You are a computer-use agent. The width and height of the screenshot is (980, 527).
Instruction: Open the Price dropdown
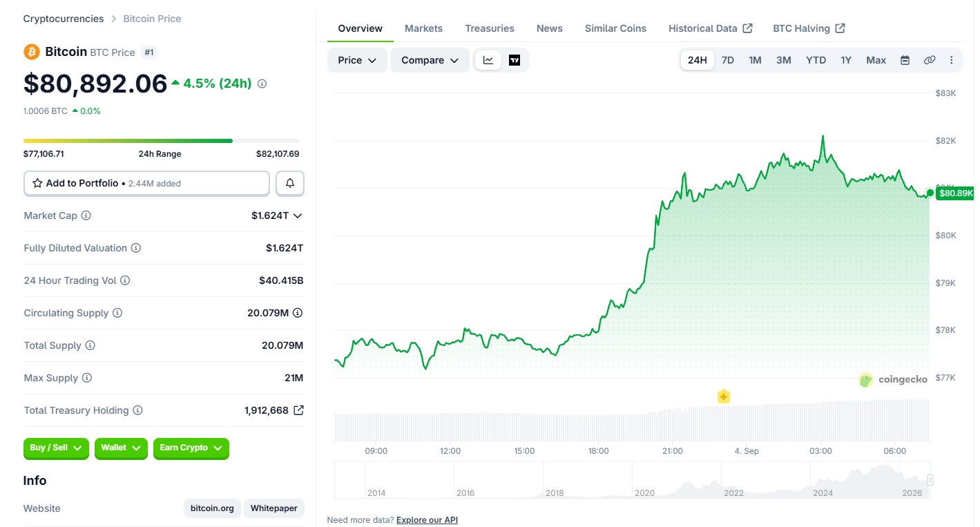(357, 60)
